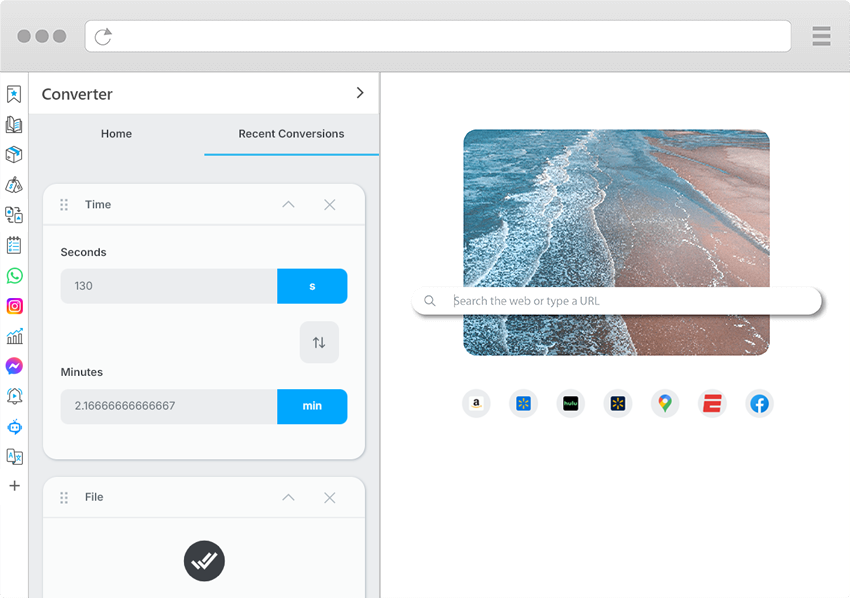Open the Hulu shortcut on the start page
This screenshot has width=850, height=598.
pos(570,403)
